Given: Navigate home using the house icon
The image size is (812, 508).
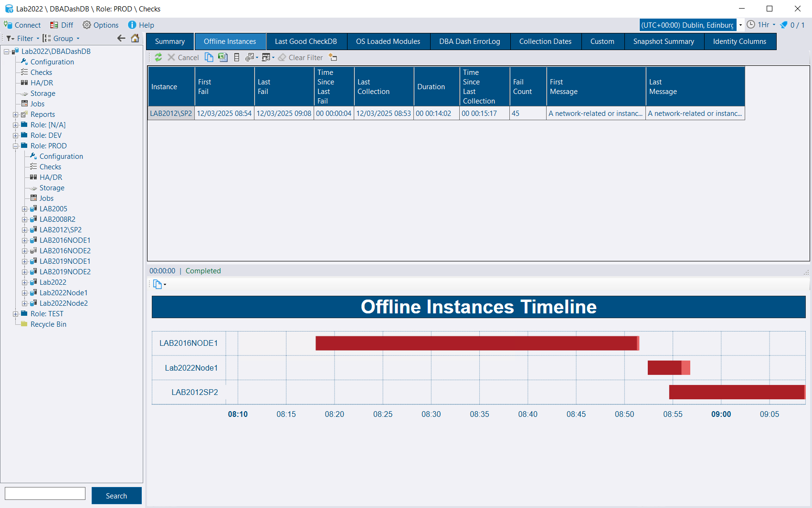Looking at the screenshot, I should [x=135, y=38].
